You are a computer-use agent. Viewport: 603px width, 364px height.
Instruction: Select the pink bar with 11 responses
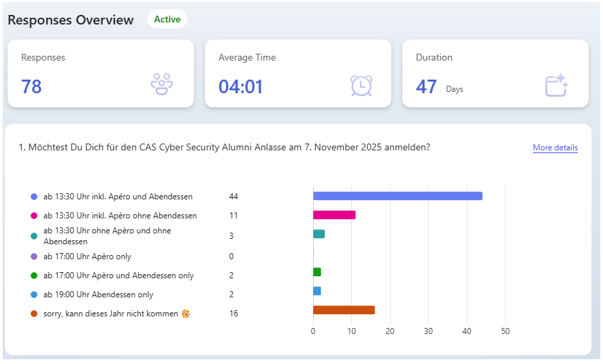pos(334,215)
